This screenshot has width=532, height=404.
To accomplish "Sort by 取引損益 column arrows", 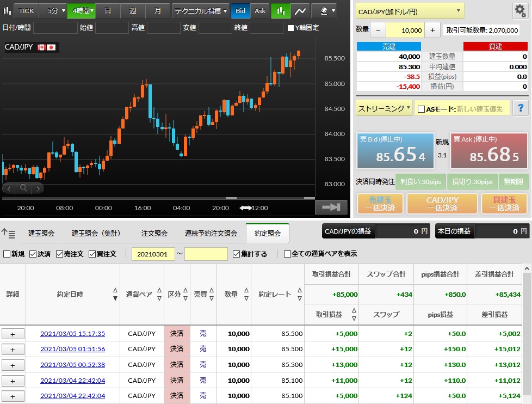I will point(354,314).
